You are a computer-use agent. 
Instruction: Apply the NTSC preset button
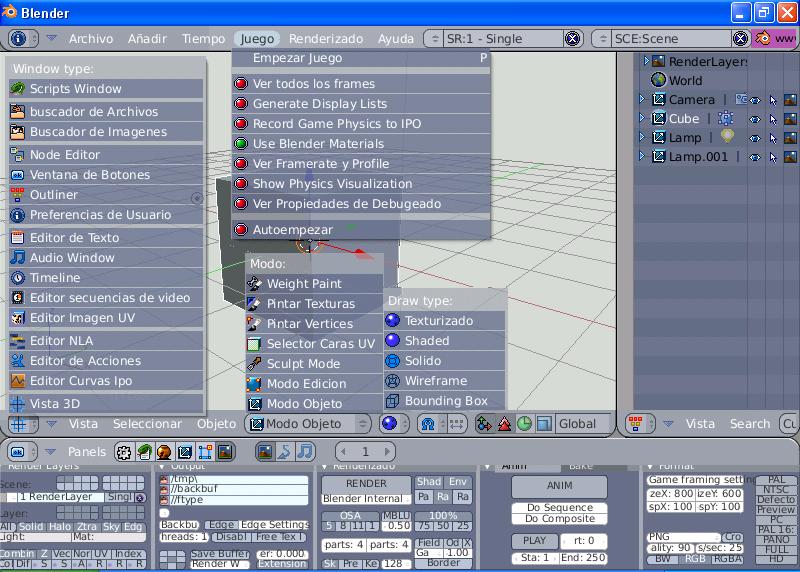pyautogui.click(x=776, y=490)
